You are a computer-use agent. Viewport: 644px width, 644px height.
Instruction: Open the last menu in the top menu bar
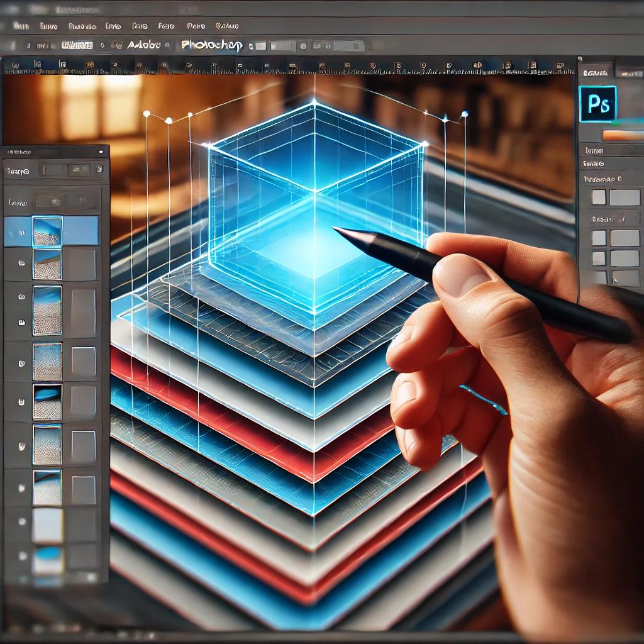point(226,26)
